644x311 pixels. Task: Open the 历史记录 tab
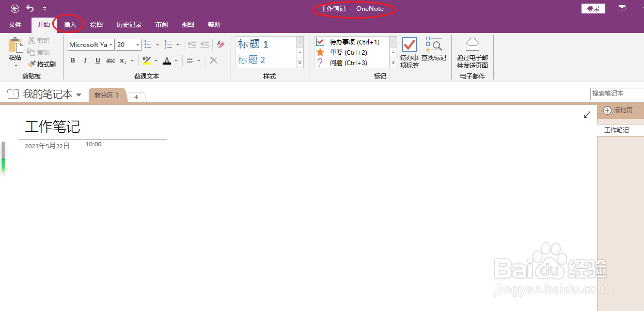point(129,25)
